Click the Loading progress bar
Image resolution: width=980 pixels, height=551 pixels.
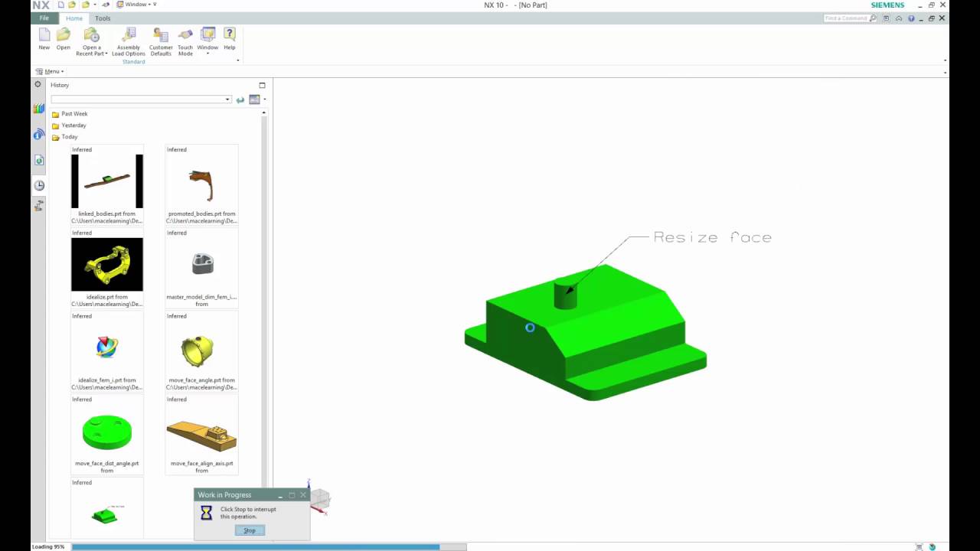tap(269, 547)
